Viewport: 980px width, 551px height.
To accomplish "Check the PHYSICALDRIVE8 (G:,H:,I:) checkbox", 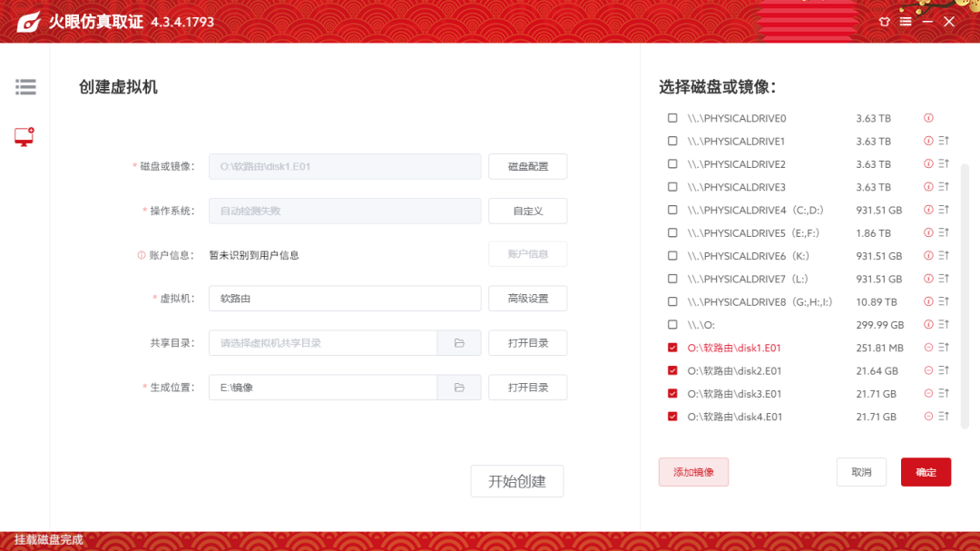I will [x=672, y=301].
